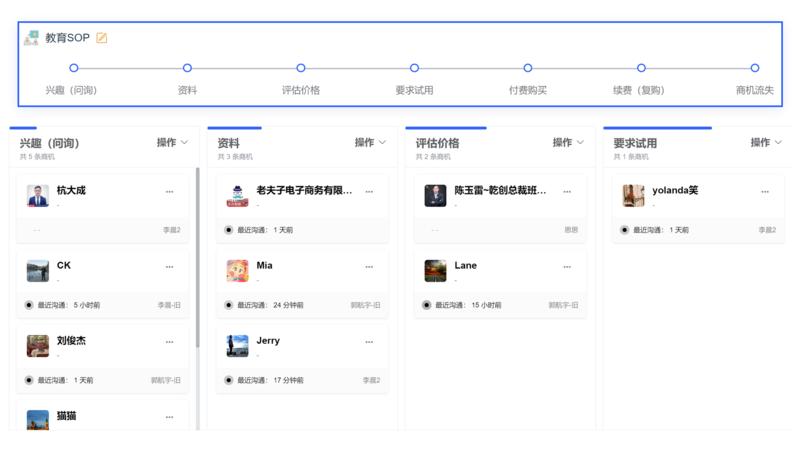Open more options on yolanda笑 card
The height and width of the screenshot is (450, 800).
tap(765, 192)
